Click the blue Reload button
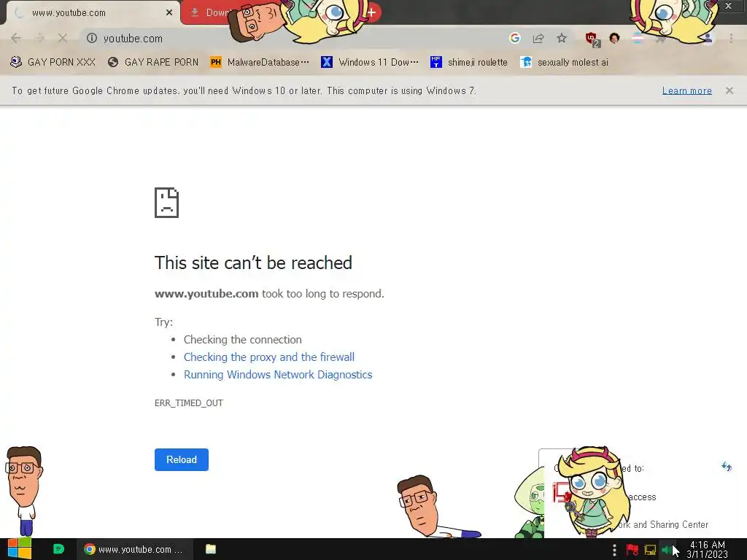Screen dimensions: 747x560 coord(182,459)
